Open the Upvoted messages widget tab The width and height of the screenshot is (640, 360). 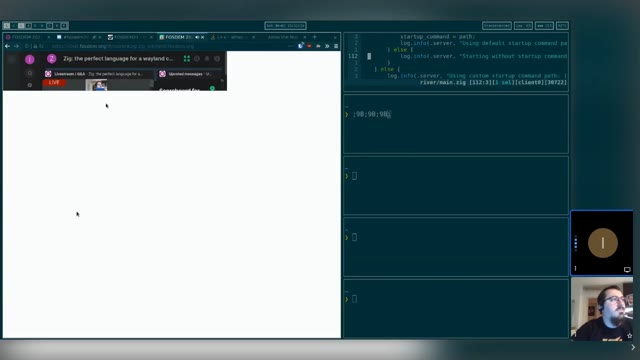click(190, 74)
